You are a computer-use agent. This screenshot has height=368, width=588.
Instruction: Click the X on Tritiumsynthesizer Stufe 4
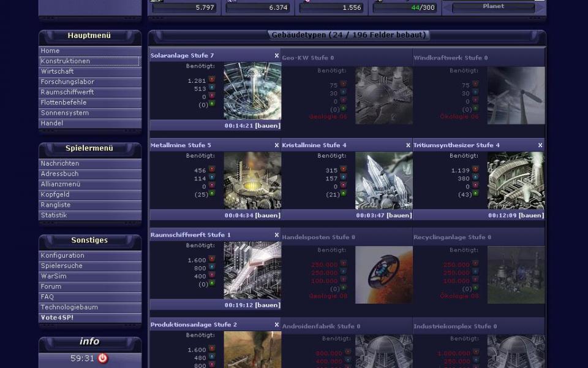tap(540, 145)
